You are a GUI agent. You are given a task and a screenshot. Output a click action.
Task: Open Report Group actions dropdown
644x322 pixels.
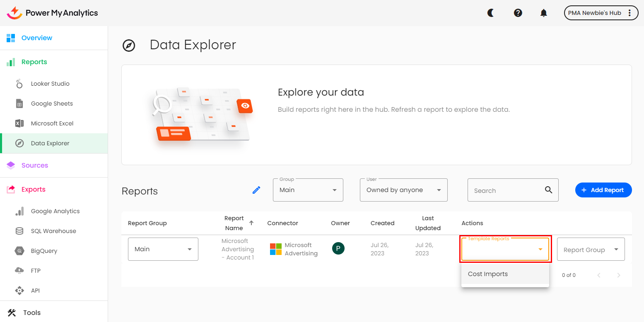(x=591, y=250)
